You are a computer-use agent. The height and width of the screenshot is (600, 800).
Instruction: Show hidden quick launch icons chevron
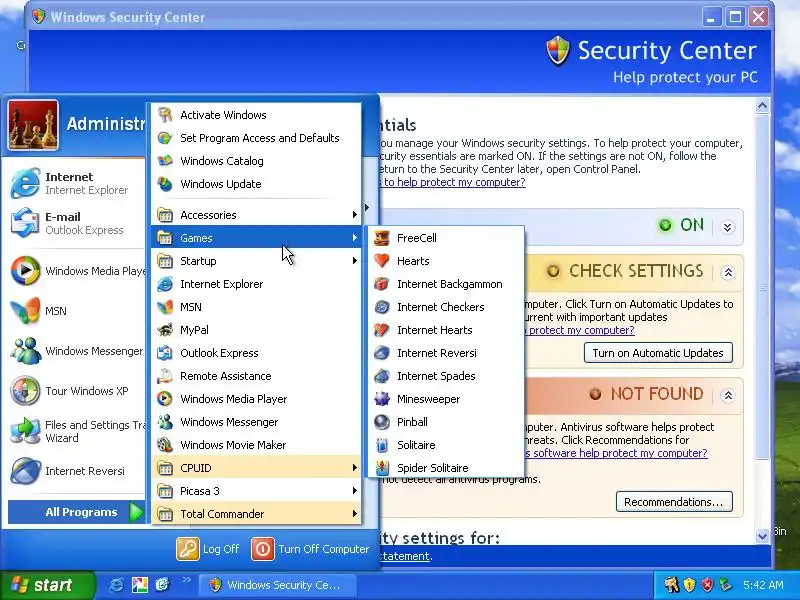[186, 579]
